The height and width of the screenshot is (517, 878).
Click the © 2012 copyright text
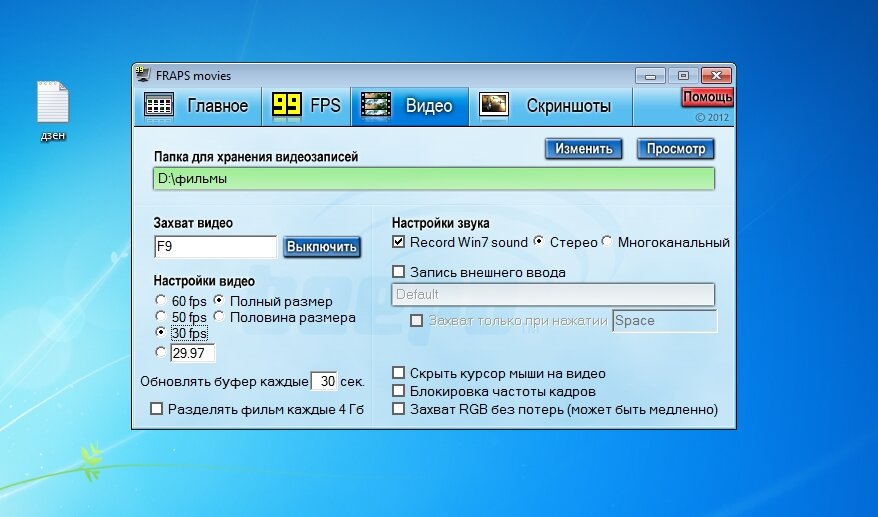coord(712,118)
